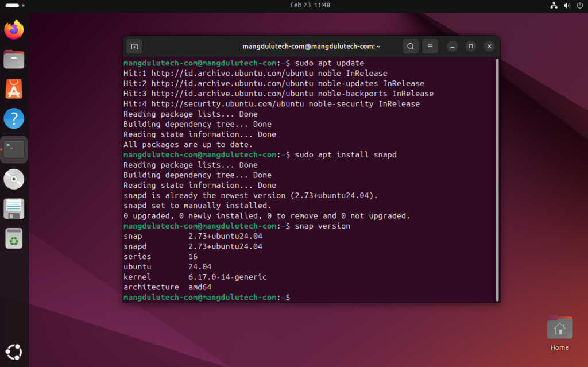This screenshot has height=367, width=588.
Task: Open quick settings from the system tray
Action: tap(566, 5)
